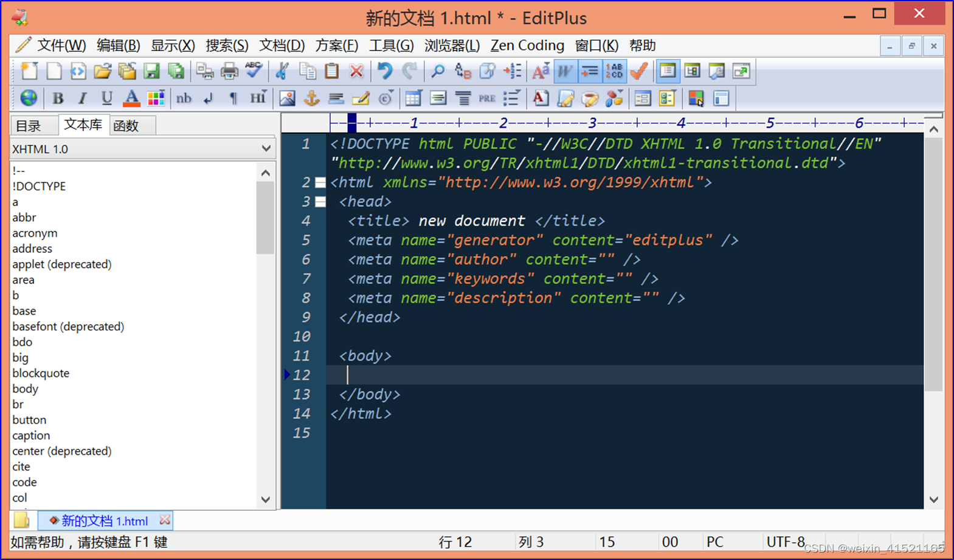
Task: Switch to the 函数 tab
Action: [126, 126]
